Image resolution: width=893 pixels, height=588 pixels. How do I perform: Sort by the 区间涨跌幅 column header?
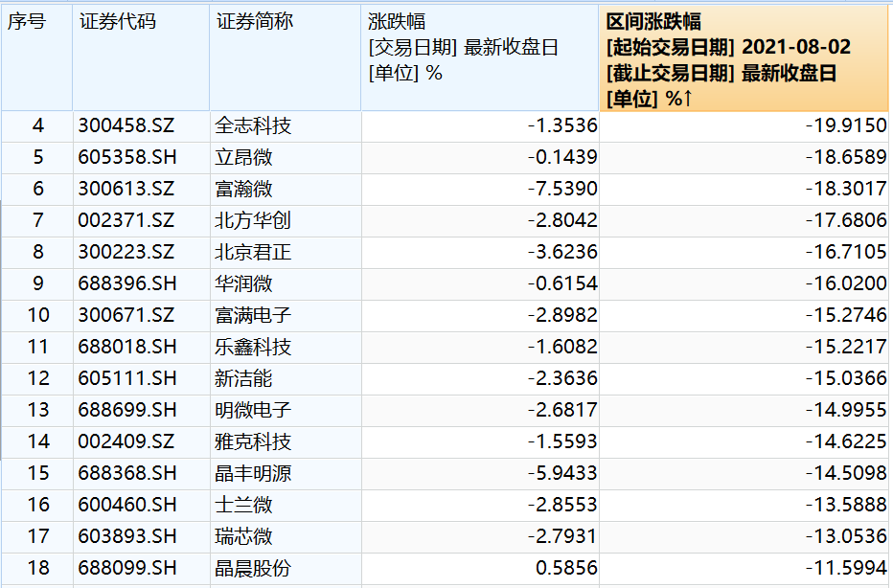[x=744, y=58]
